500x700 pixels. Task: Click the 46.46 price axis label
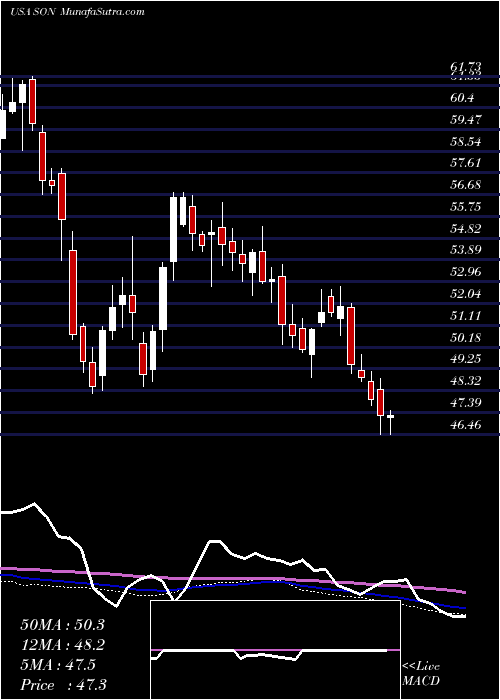466,425
